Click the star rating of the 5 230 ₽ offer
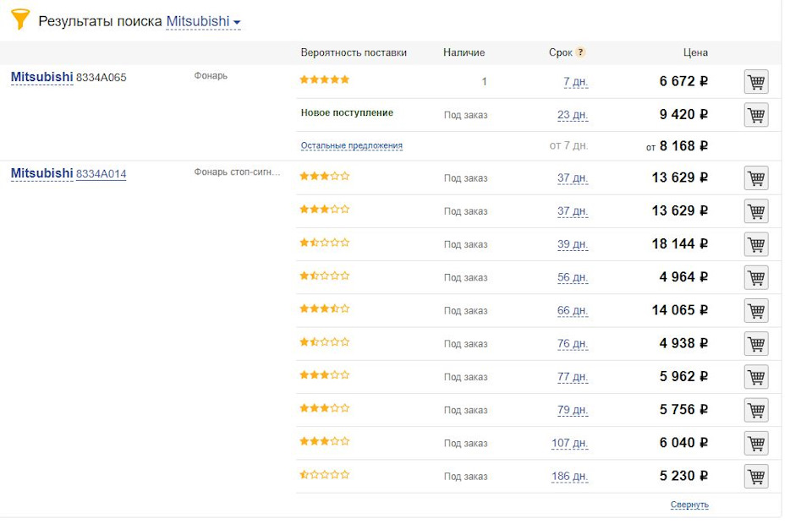 point(325,474)
